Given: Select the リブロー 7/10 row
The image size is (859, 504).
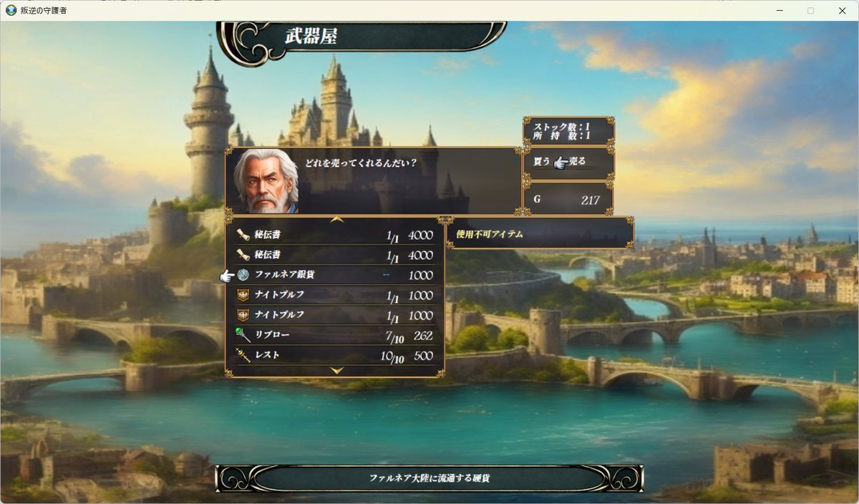Looking at the screenshot, I should [335, 335].
